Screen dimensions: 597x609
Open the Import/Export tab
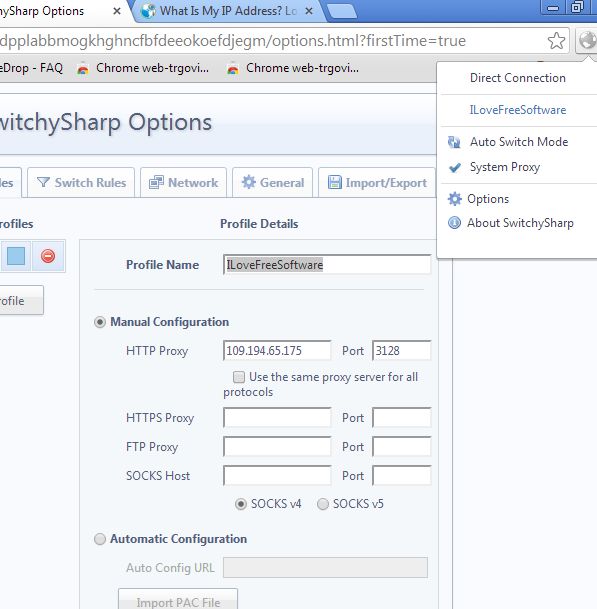(377, 183)
